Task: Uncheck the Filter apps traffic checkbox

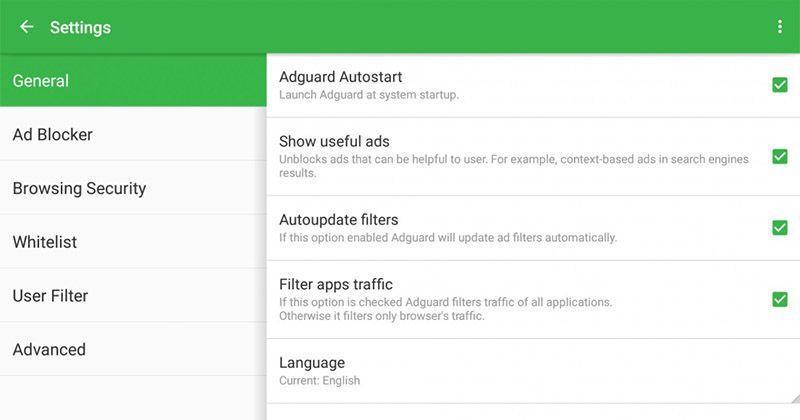Action: [x=780, y=299]
